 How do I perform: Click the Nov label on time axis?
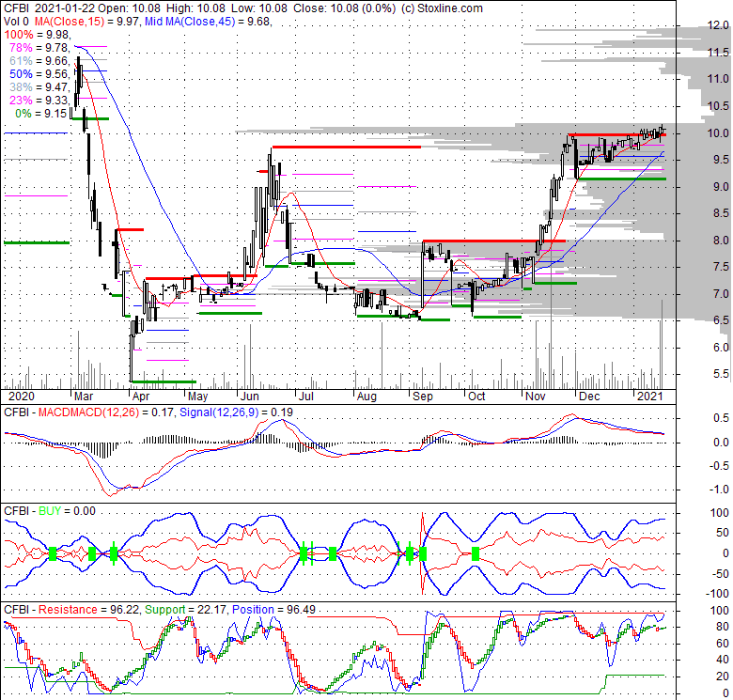click(536, 397)
